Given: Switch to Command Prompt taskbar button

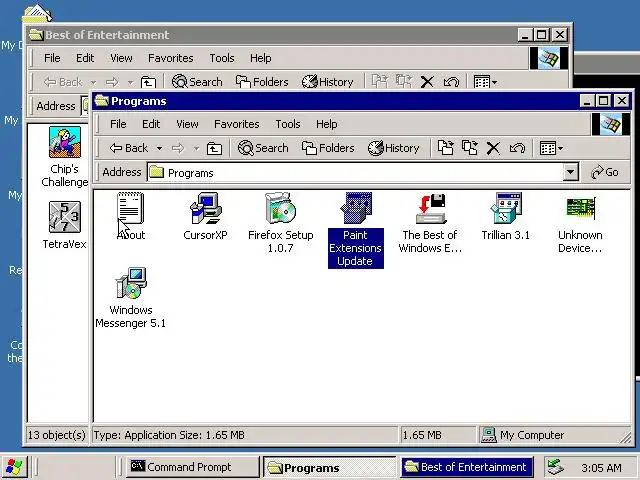Looking at the screenshot, I should pos(192,467).
